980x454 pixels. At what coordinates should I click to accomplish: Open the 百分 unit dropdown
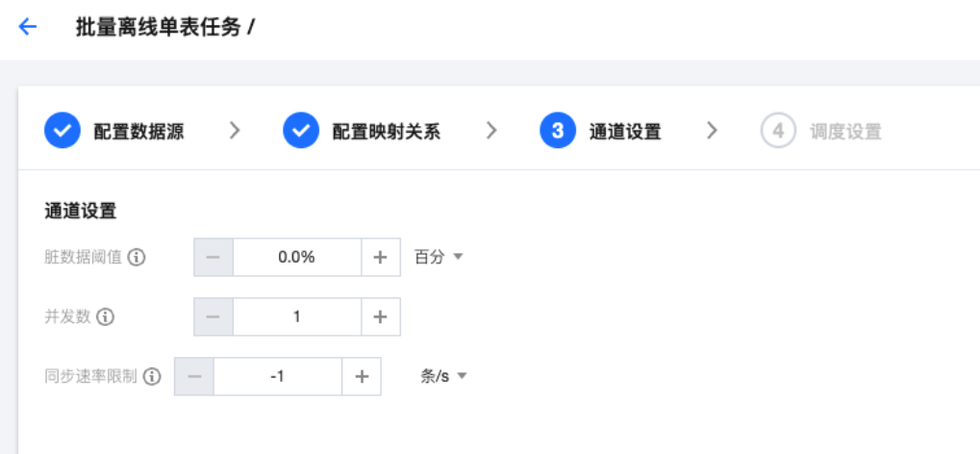point(439,258)
